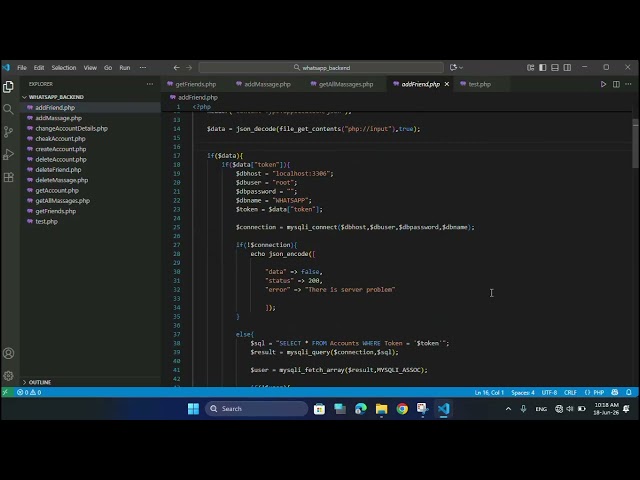The width and height of the screenshot is (640, 480).
Task: Click the remote window indicator in status bar
Action: 5,392
